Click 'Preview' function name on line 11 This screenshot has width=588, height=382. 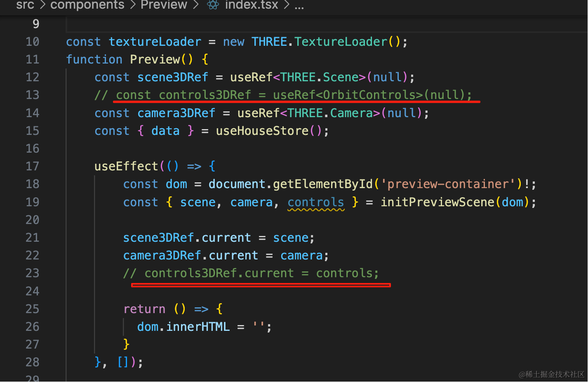point(155,59)
